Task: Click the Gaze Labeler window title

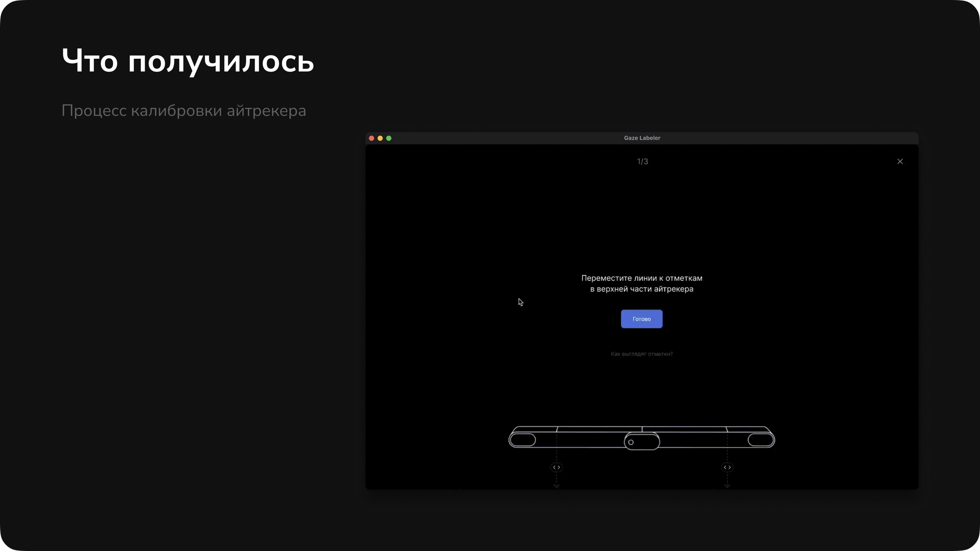Action: click(642, 138)
